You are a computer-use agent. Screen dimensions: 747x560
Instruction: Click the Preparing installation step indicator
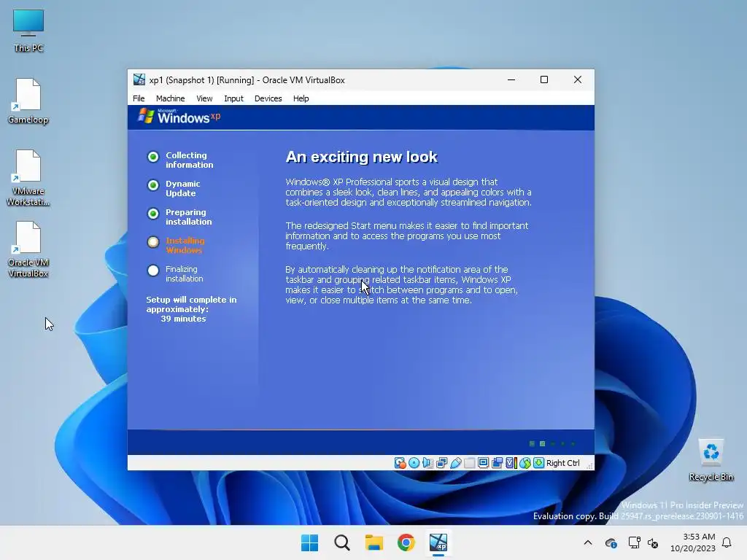click(153, 214)
